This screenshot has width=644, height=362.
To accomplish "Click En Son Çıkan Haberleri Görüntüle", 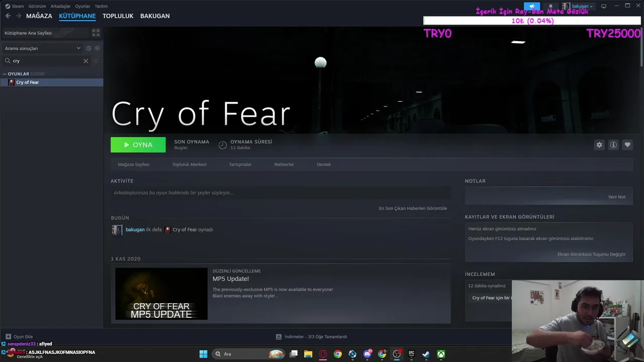I will [413, 208].
